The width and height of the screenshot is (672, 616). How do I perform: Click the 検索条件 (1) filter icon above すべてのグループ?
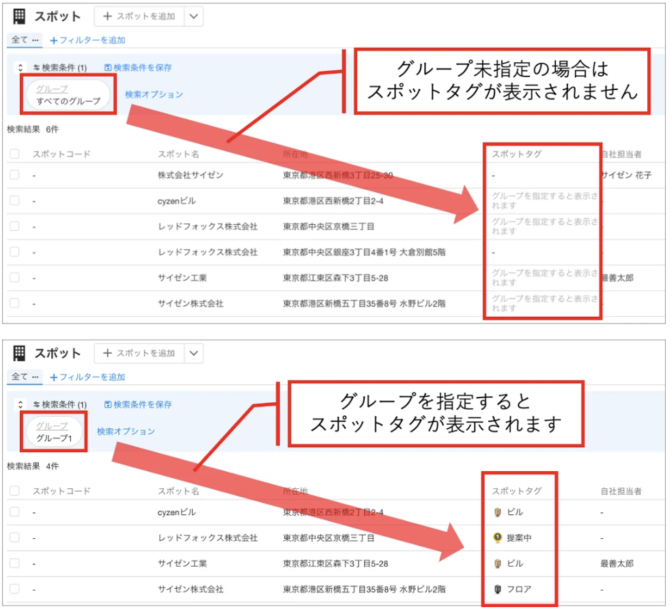click(36, 68)
